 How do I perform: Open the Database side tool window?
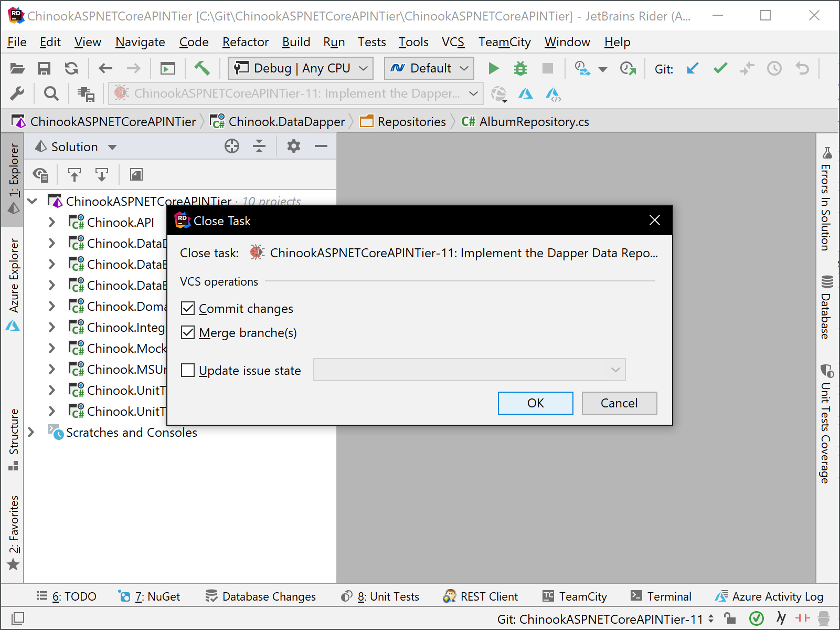pyautogui.click(x=827, y=307)
